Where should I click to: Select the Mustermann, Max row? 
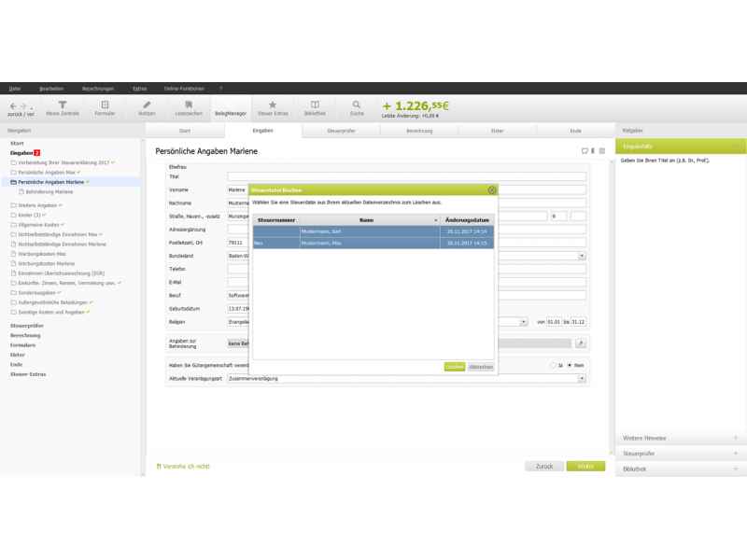click(x=373, y=243)
